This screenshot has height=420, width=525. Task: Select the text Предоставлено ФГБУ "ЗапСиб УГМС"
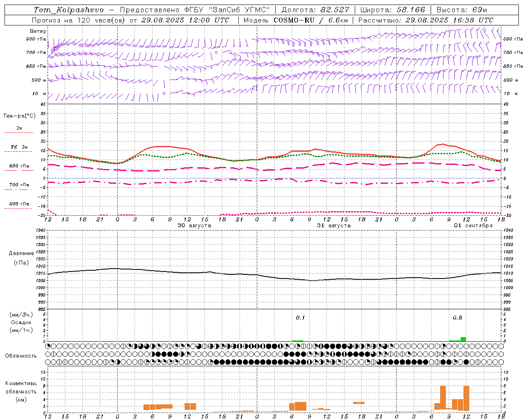pyautogui.click(x=195, y=10)
